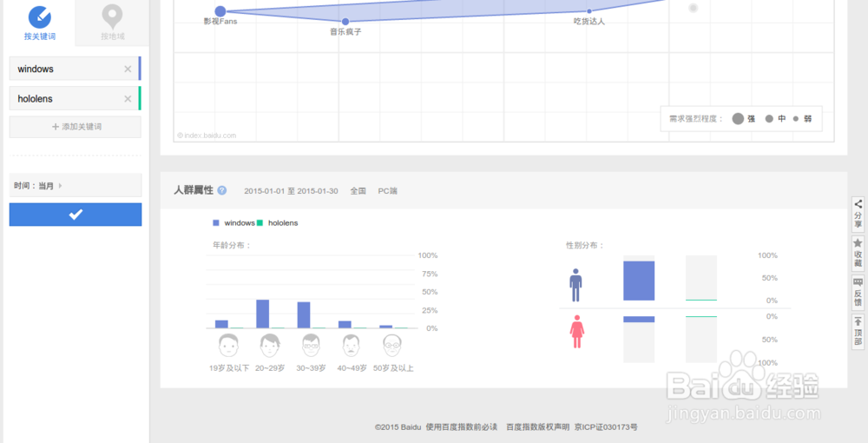
Task: Switch to the 按地域 tab
Action: (x=112, y=23)
